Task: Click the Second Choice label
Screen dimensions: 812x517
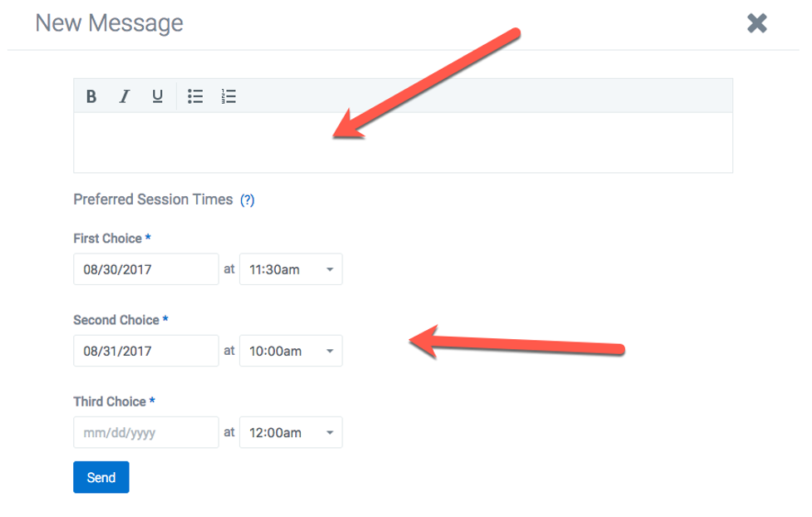Action: 116,320
